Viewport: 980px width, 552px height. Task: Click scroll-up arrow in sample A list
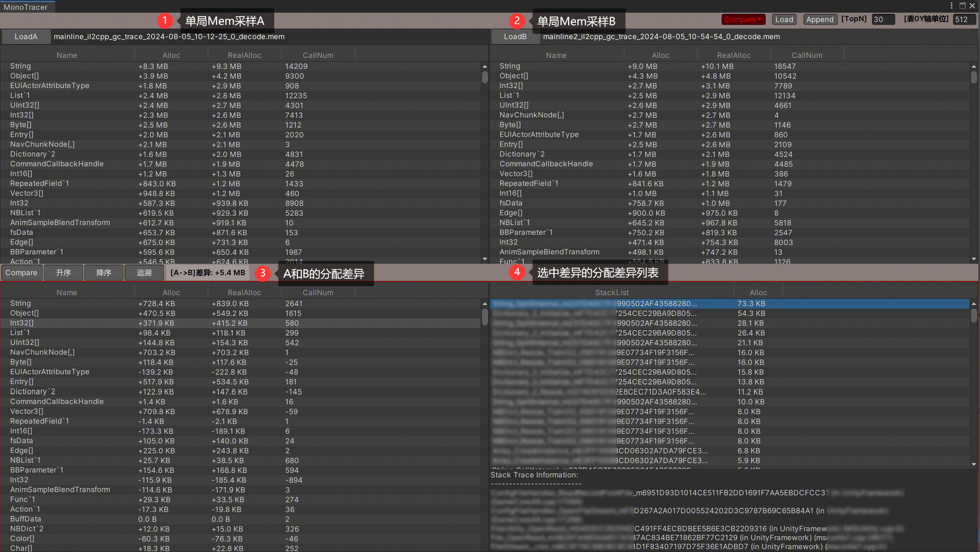pos(484,66)
